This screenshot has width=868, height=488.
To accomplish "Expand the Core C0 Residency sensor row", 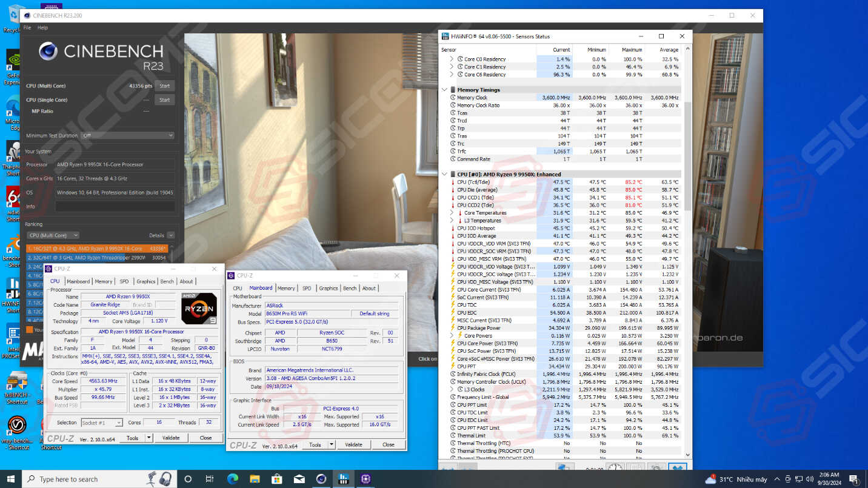I will 452,59.
